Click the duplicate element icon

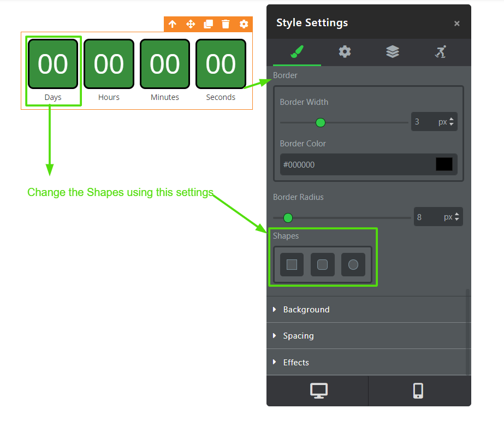click(x=208, y=24)
